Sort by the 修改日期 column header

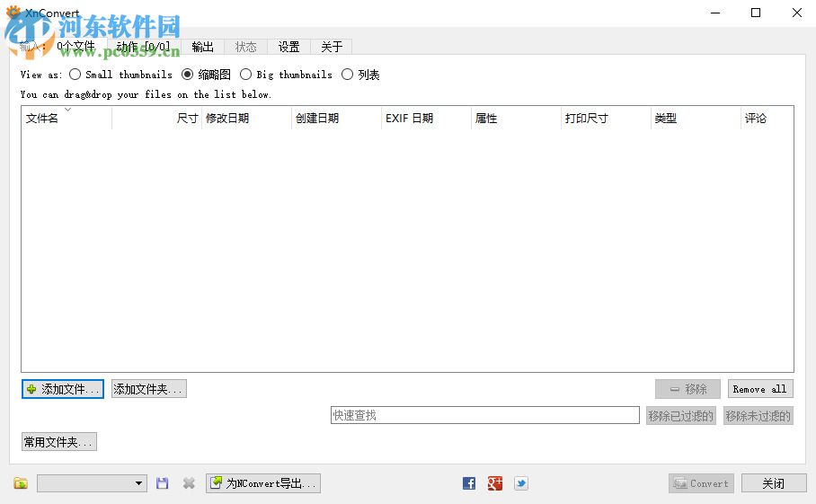click(246, 118)
